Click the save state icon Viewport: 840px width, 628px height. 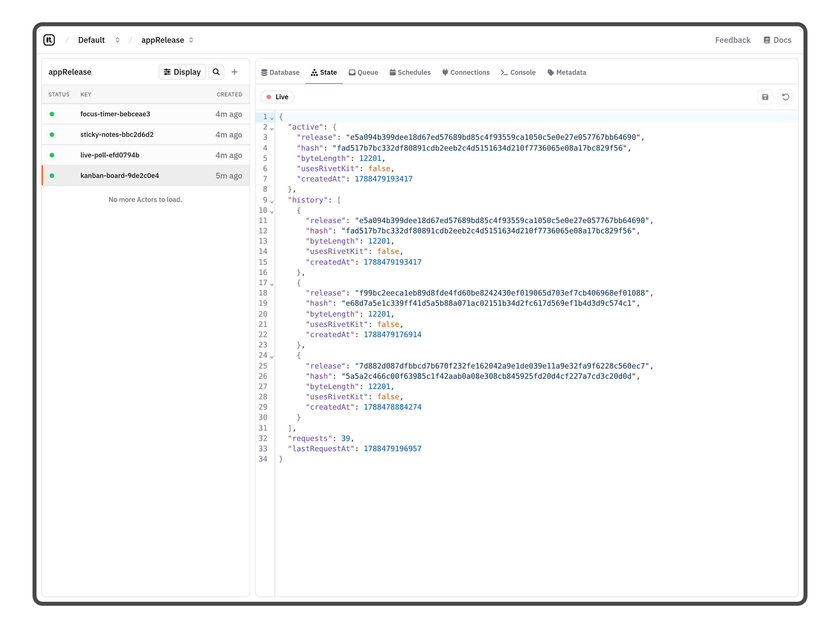765,97
